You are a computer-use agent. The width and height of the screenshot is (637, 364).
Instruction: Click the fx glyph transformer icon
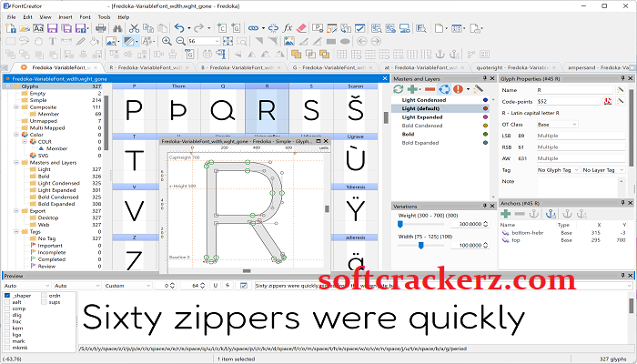click(288, 28)
